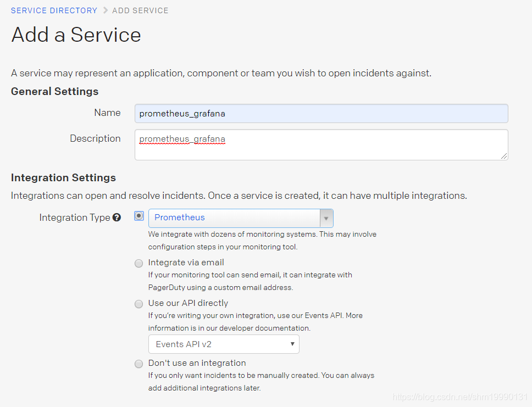Screen dimensions: 532x407
Task: Click the Prometheus dropdown arrow button
Action: 326,218
